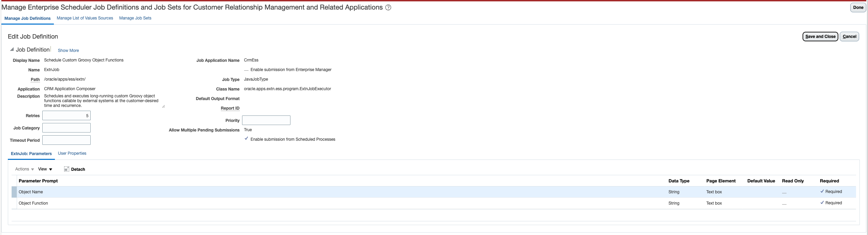Viewport: 868px width, 235px height.
Task: Collapse the Job Definition section triangle
Action: (12, 50)
